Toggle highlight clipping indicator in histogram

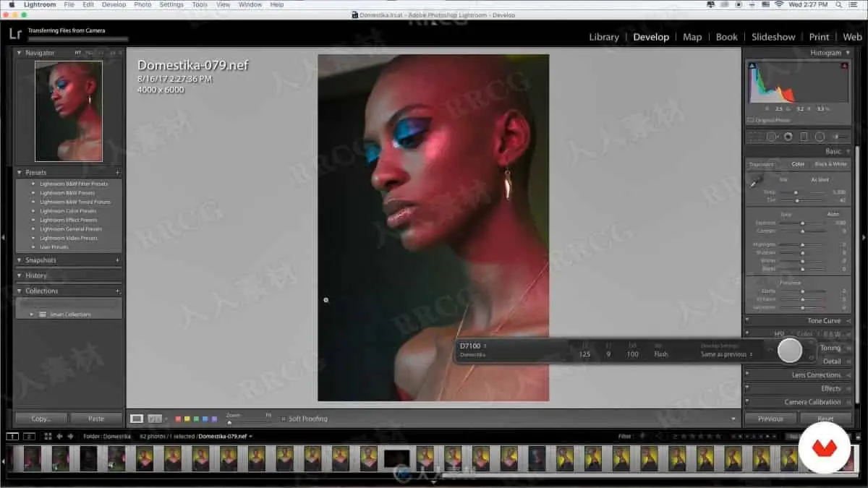pos(844,66)
